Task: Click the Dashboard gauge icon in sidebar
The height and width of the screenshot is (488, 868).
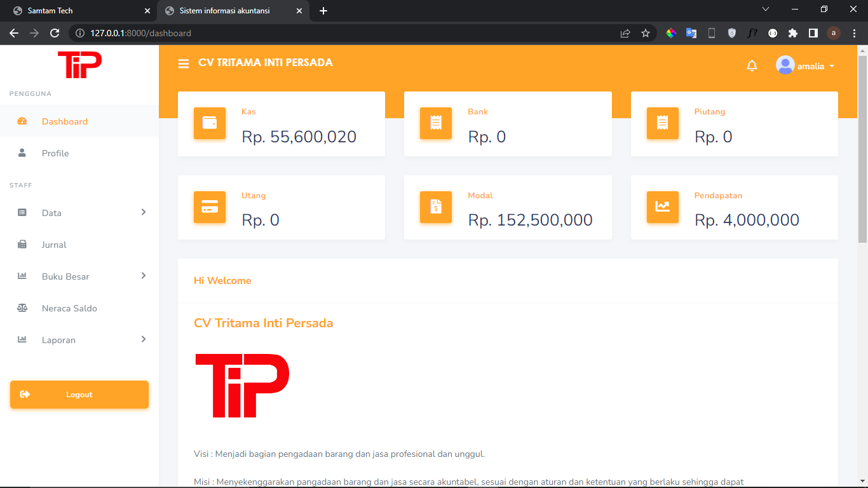Action: [x=22, y=121]
